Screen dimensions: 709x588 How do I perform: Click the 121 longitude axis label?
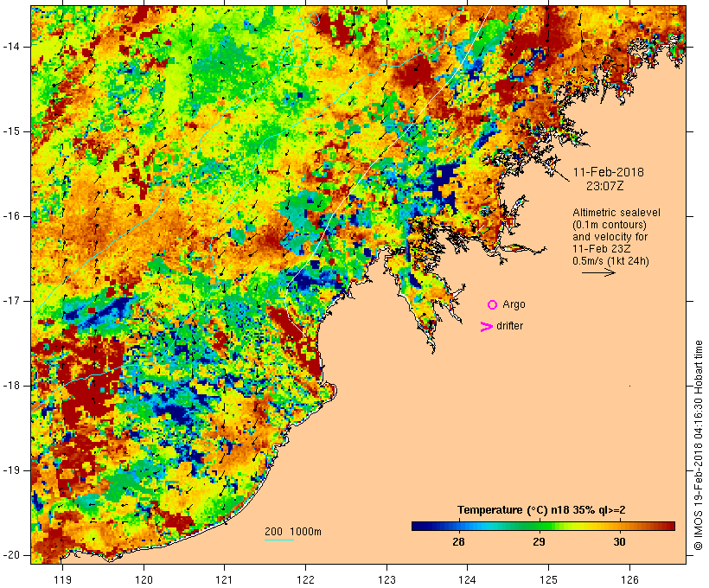[224, 580]
